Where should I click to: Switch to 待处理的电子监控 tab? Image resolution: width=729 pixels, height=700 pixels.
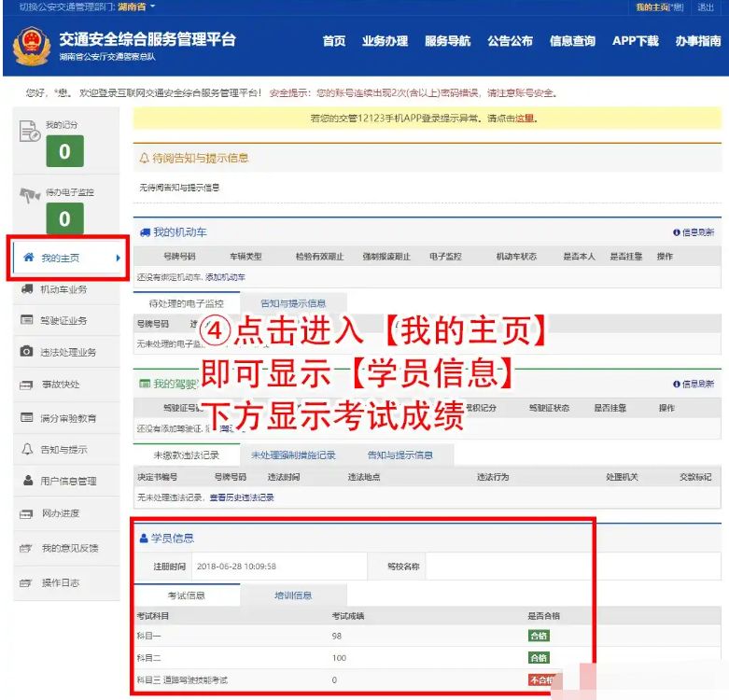coord(187,303)
